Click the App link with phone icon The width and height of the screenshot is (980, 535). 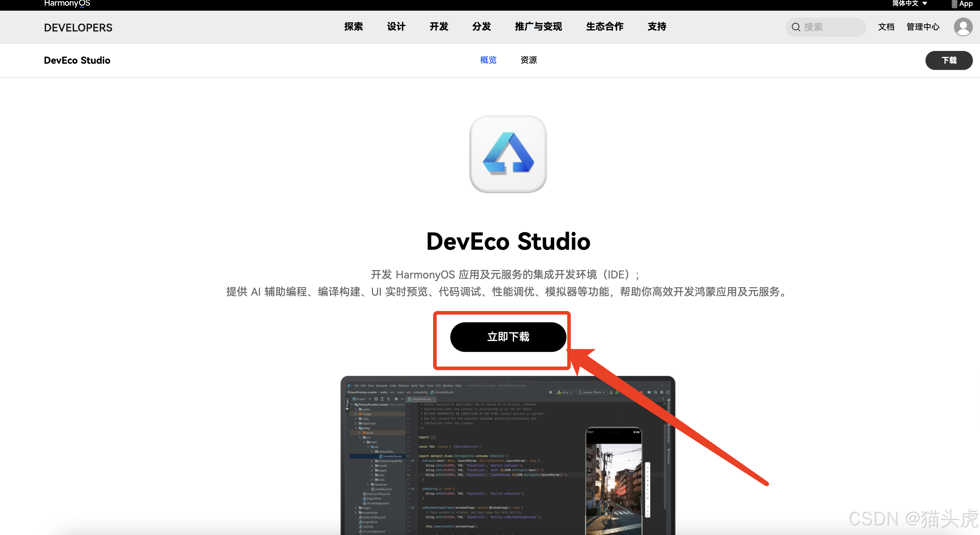962,4
